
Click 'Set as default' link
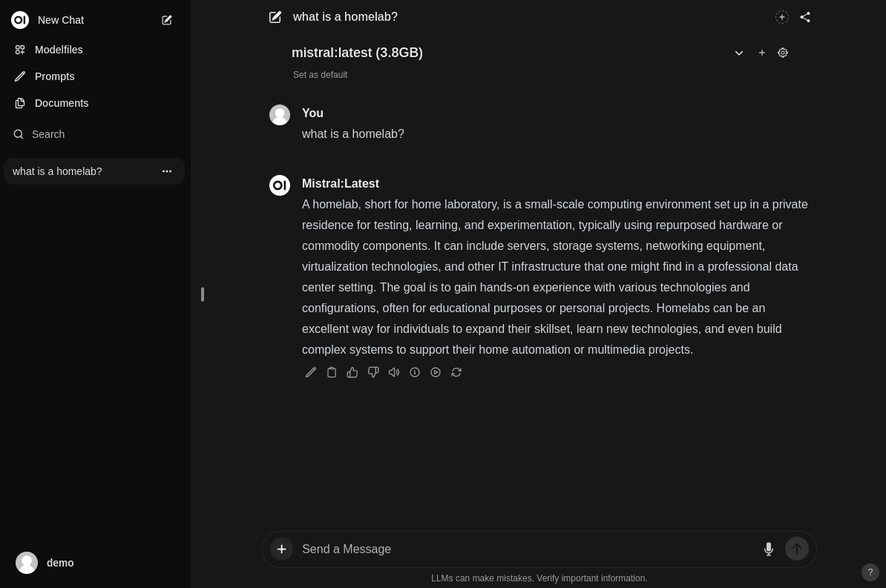320,75
